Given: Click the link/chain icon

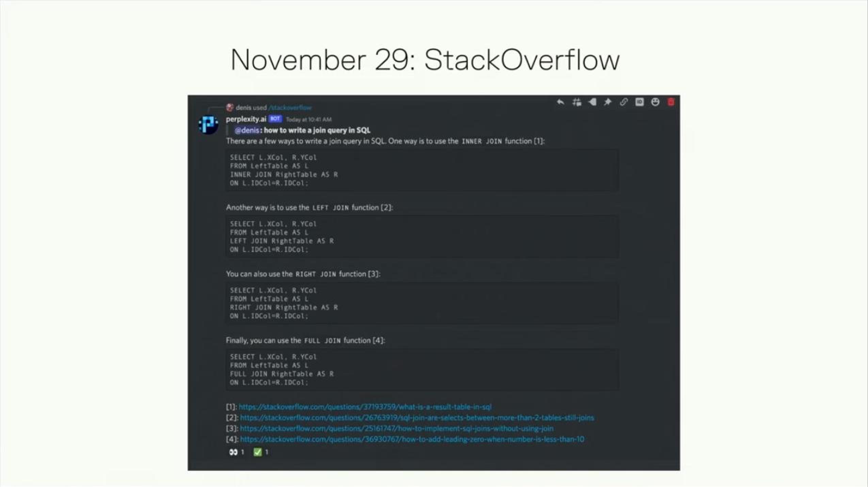Looking at the screenshot, I should coord(623,102).
